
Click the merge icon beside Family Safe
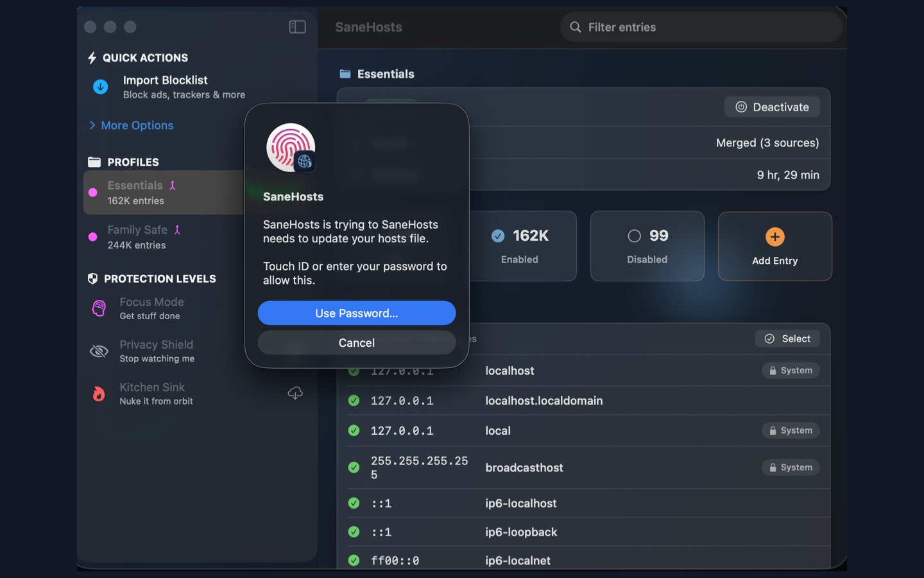177,230
